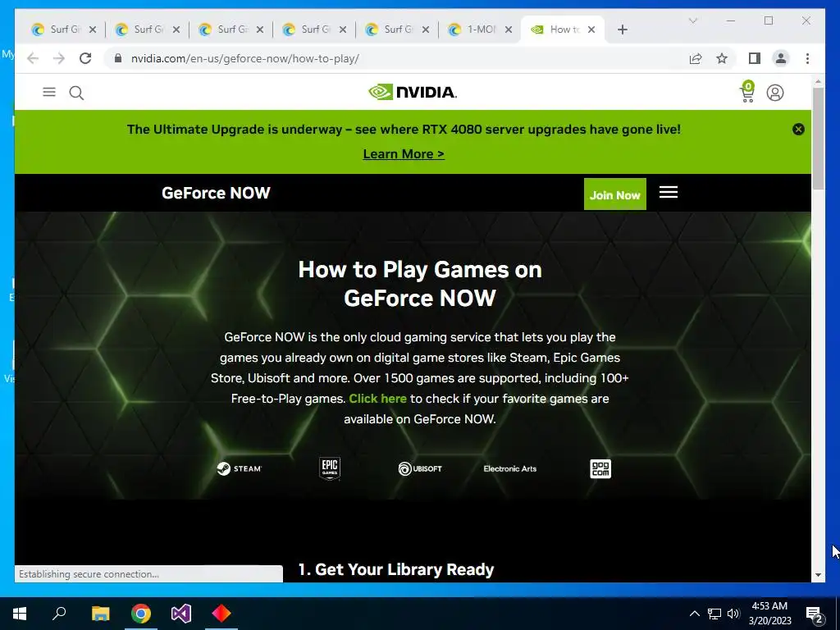Open the Windows Start menu
Image resolution: width=840 pixels, height=630 pixels.
pyautogui.click(x=20, y=614)
